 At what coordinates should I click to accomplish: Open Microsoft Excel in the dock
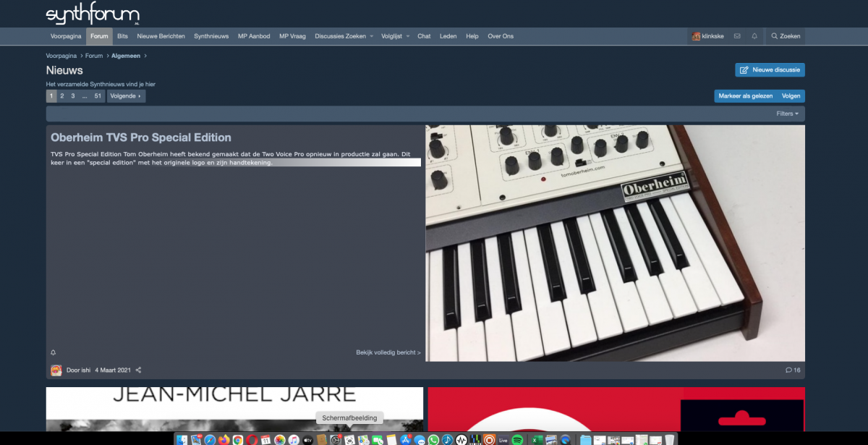point(537,439)
